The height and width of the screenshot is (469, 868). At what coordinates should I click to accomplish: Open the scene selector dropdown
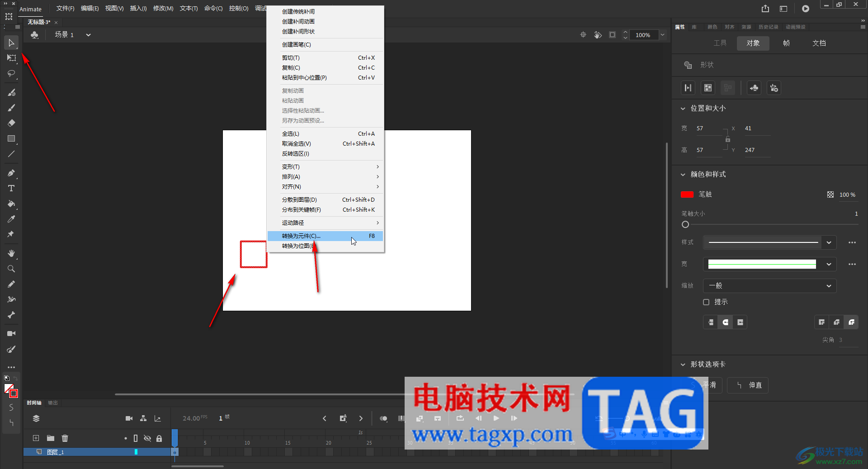click(x=88, y=35)
